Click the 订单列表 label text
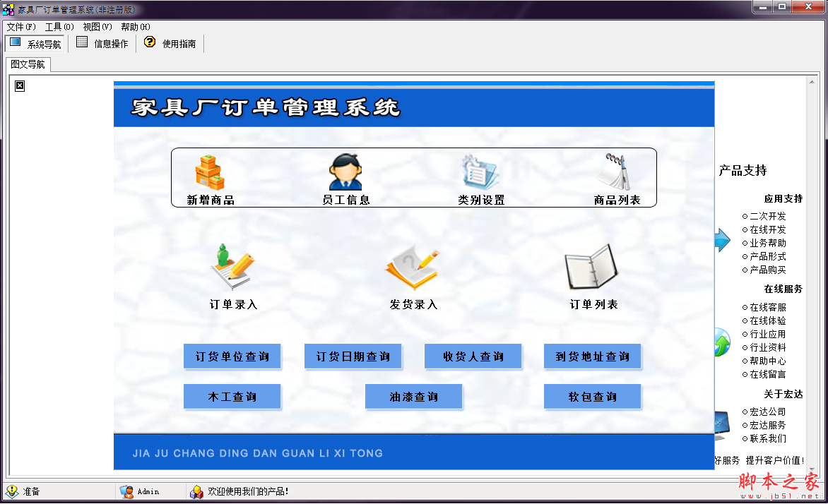828x504 pixels. (593, 304)
